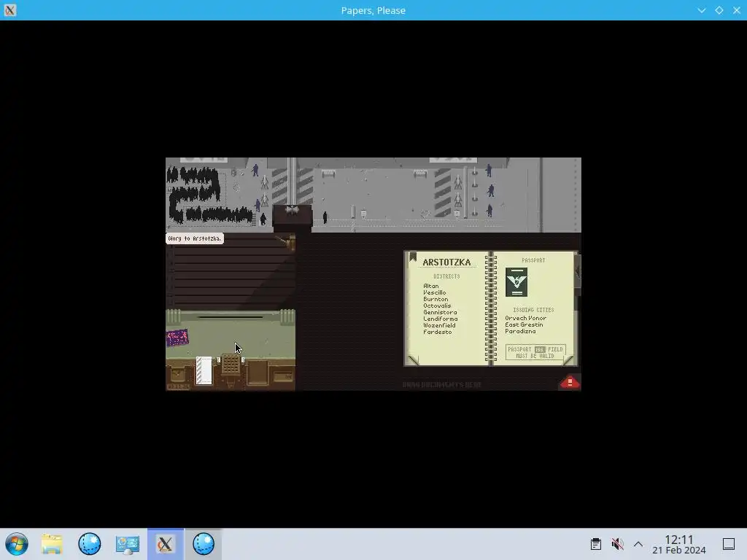
Task: Click the Gennistora district entry
Action: (x=440, y=312)
